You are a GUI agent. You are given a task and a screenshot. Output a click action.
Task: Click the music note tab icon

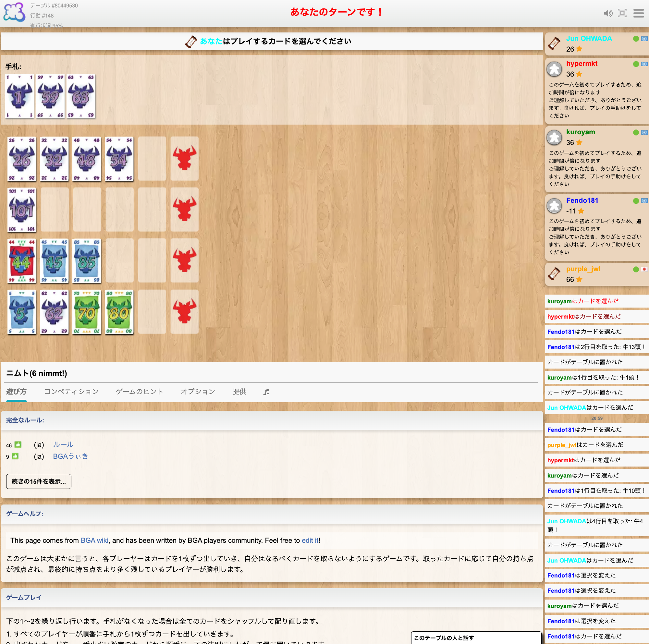point(266,392)
